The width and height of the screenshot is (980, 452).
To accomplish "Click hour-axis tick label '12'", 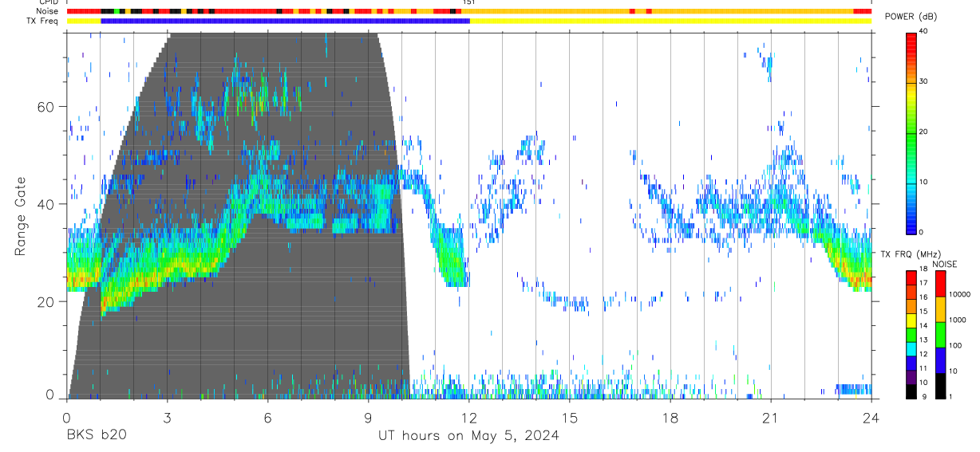I will tap(469, 418).
